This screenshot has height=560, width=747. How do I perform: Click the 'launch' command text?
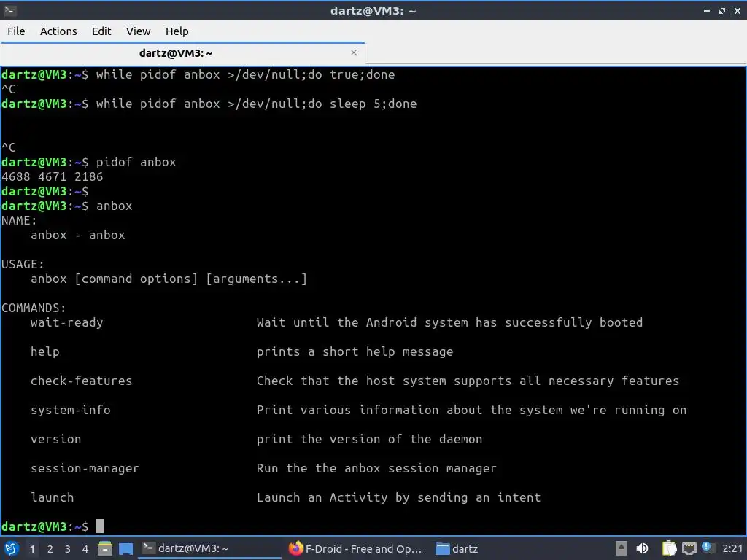53,497
